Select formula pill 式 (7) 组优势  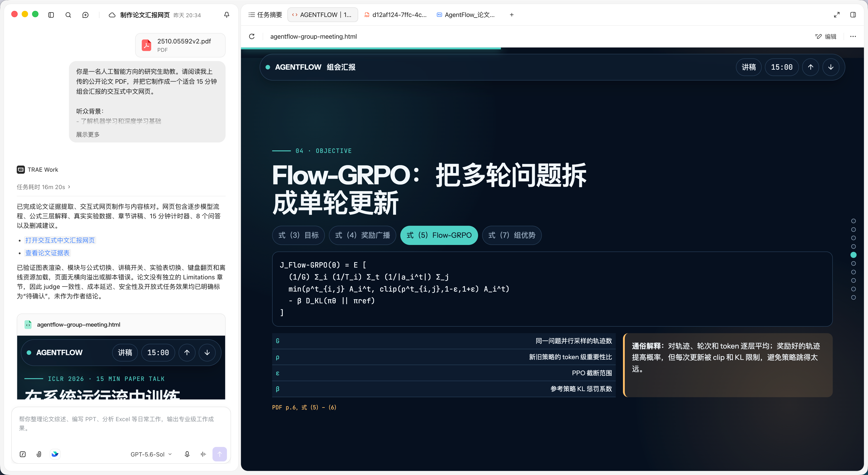(512, 235)
